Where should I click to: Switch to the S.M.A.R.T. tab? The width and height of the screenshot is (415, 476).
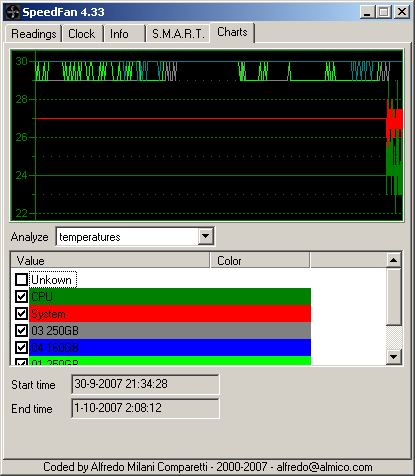pos(178,34)
